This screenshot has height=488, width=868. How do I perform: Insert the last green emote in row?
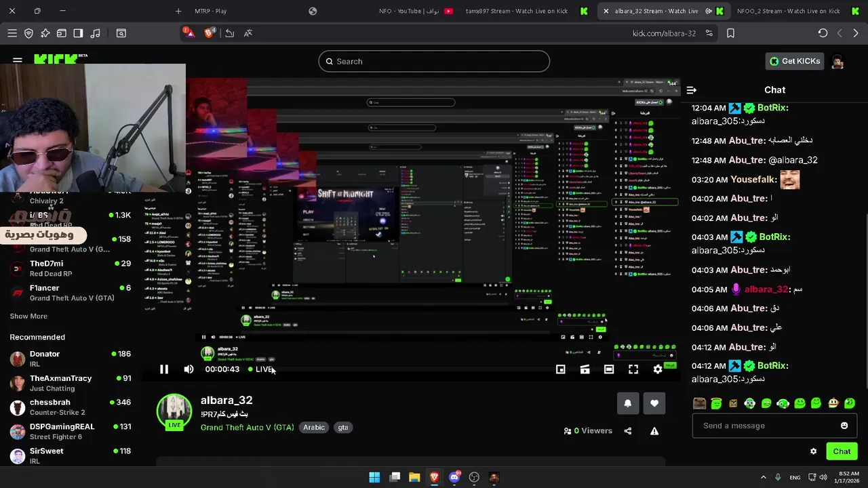(850, 403)
